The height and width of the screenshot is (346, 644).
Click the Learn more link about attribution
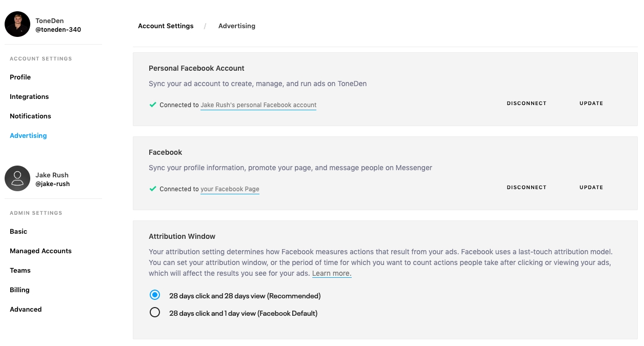click(x=332, y=273)
